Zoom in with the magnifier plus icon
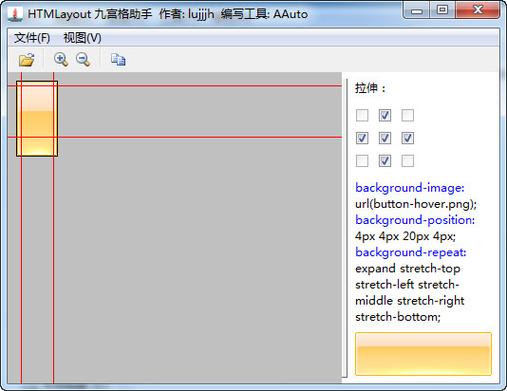The width and height of the screenshot is (507, 391). point(61,60)
